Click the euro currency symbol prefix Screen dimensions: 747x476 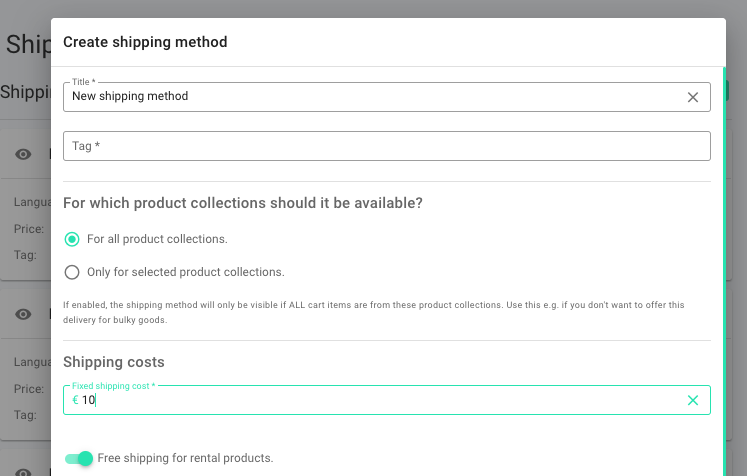tap(75, 400)
